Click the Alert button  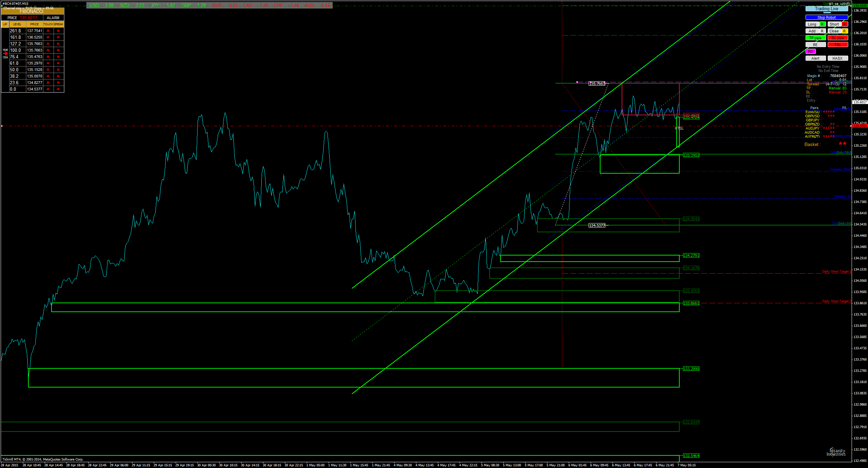[815, 58]
